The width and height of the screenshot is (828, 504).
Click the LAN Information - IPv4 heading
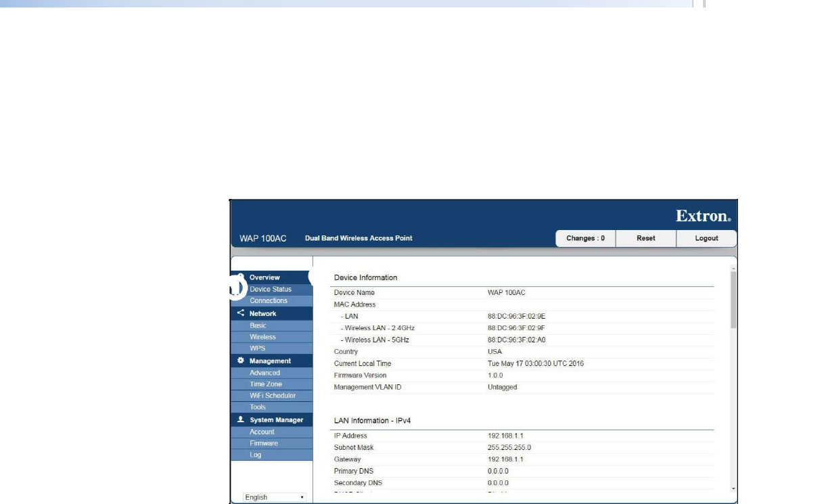coord(373,421)
